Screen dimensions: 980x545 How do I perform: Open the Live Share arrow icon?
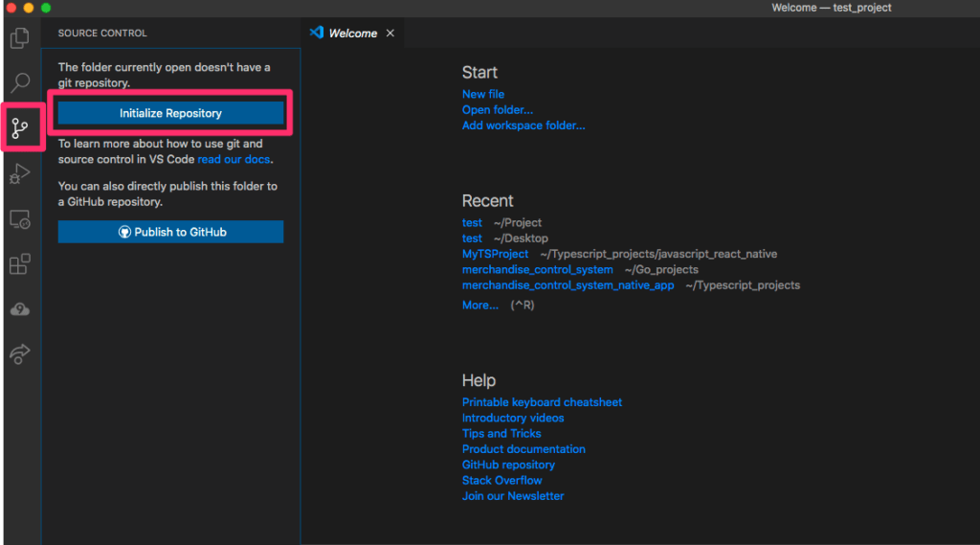point(19,353)
